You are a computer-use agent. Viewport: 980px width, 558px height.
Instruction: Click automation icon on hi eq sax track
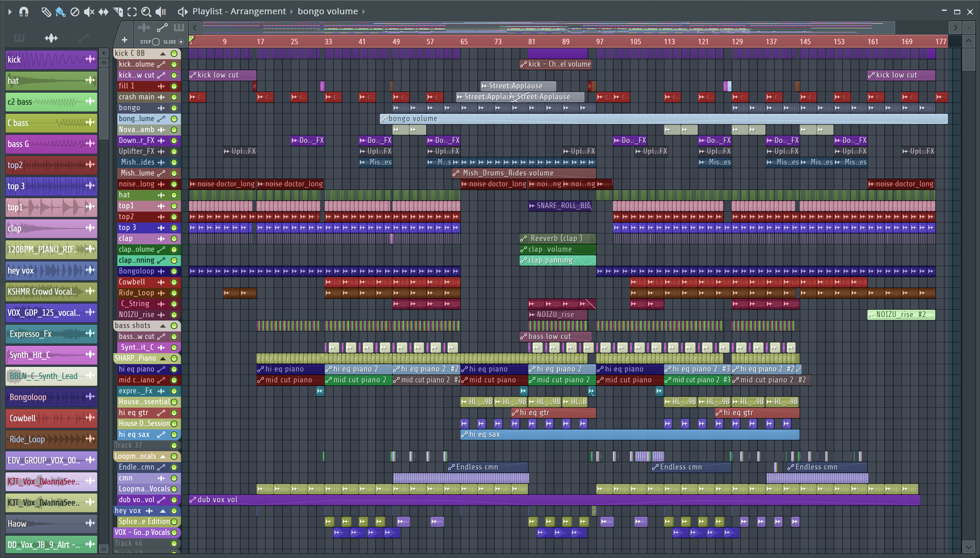(161, 434)
